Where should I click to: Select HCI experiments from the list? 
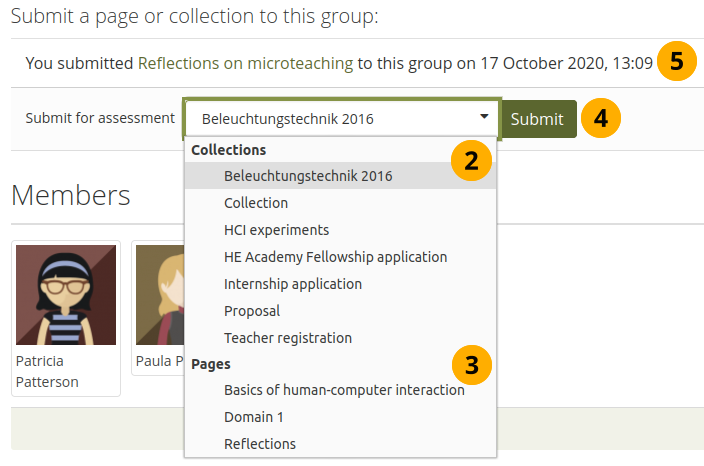coord(276,230)
